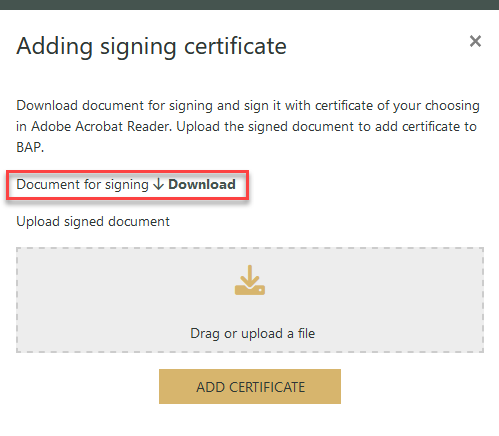
Task: Click the first line of the download instructions
Action: pos(248,106)
